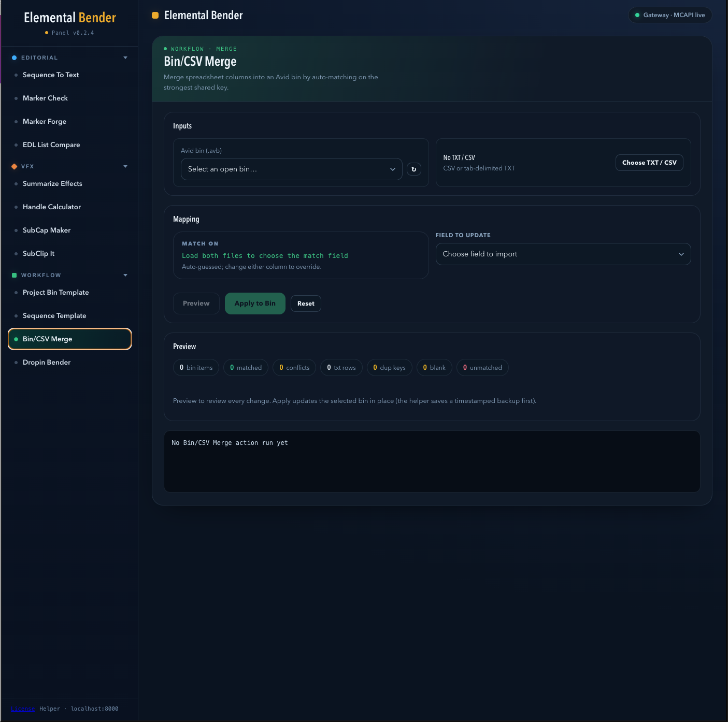Open the Select an open bin dropdown
728x722 pixels.
click(x=292, y=169)
